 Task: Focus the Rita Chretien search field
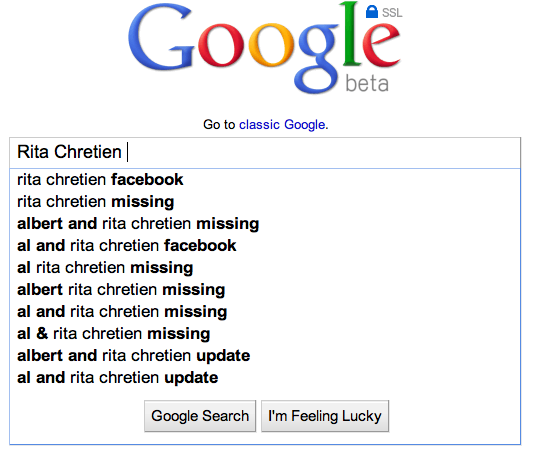point(265,152)
